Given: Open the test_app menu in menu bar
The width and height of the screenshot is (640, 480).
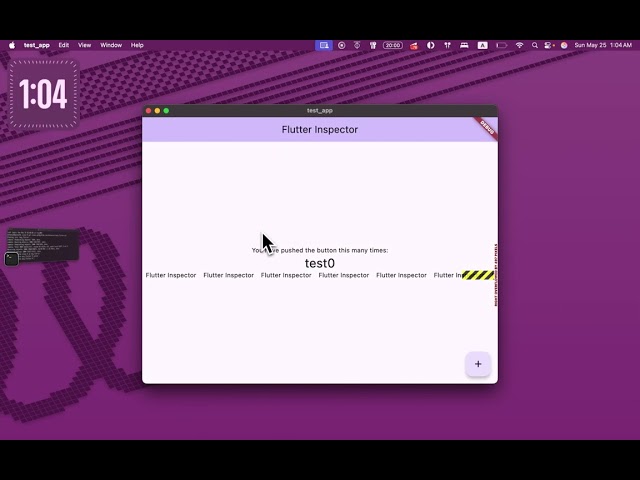Looking at the screenshot, I should 36,45.
